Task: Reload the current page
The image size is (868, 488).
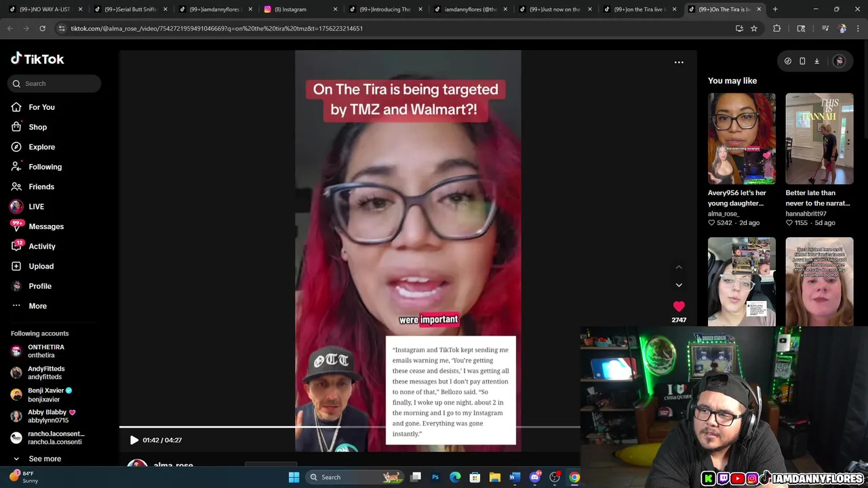Action: 42,28
